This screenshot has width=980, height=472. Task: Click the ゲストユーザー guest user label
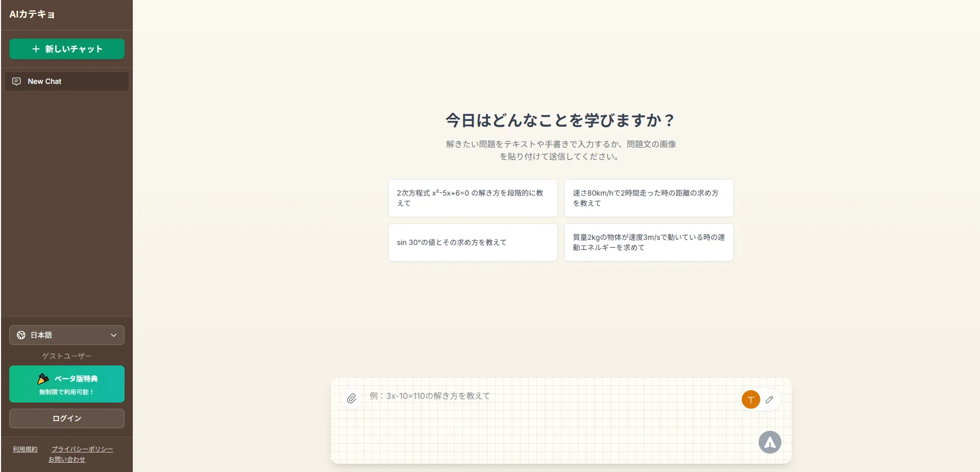[x=67, y=356]
